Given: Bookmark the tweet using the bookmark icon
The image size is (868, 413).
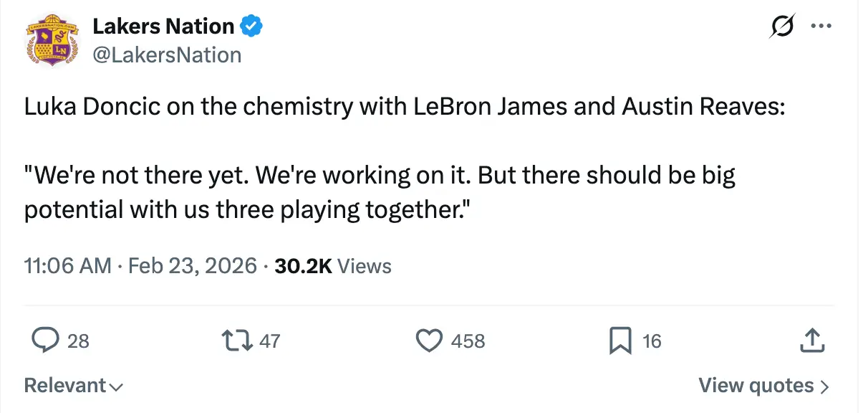Looking at the screenshot, I should [x=620, y=340].
